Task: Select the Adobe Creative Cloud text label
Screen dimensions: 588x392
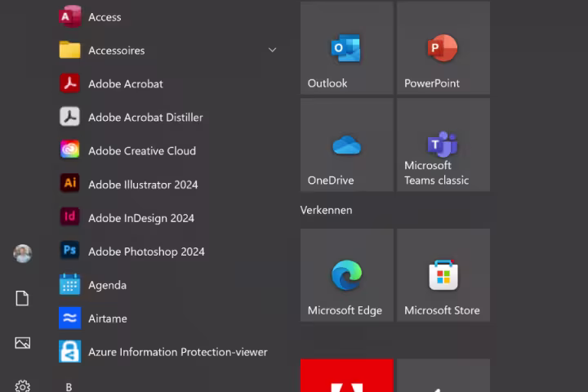Action: [x=142, y=151]
